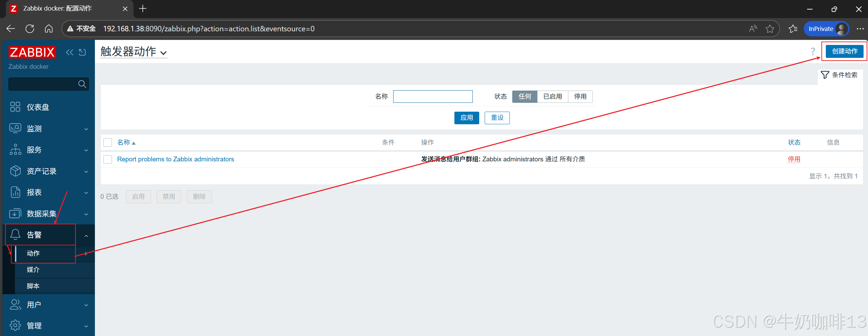Click the 报表 reports icon
The image size is (868, 336).
15,192
